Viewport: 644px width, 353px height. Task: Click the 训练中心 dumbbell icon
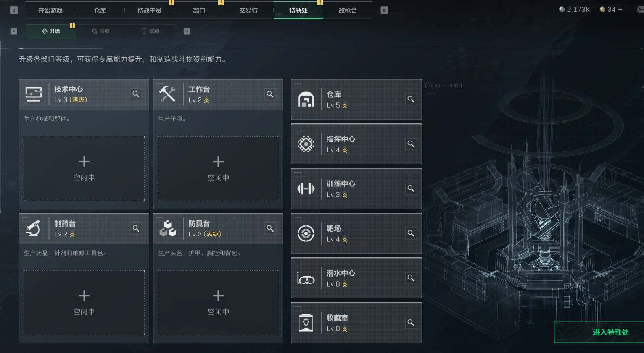point(306,189)
